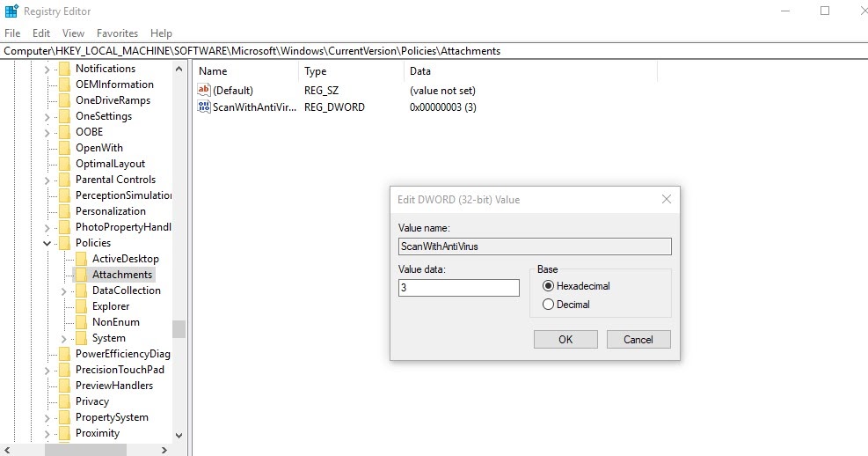Select the PreviewHandlers folder icon
The image size is (868, 456).
pyautogui.click(x=65, y=386)
